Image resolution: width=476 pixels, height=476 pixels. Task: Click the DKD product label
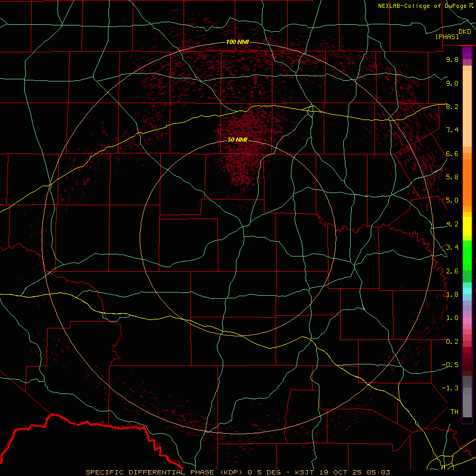[465, 32]
